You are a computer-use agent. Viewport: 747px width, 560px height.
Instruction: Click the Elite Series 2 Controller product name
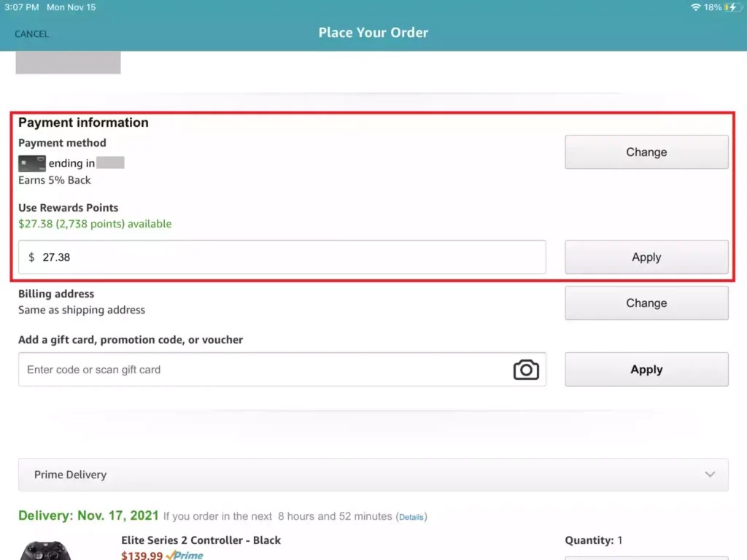click(201, 540)
